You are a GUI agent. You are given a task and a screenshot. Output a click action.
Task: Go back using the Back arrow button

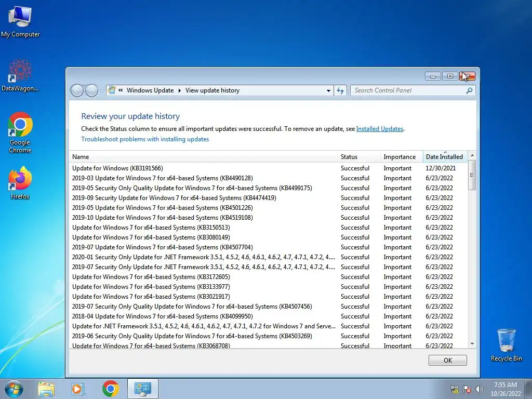coord(77,90)
